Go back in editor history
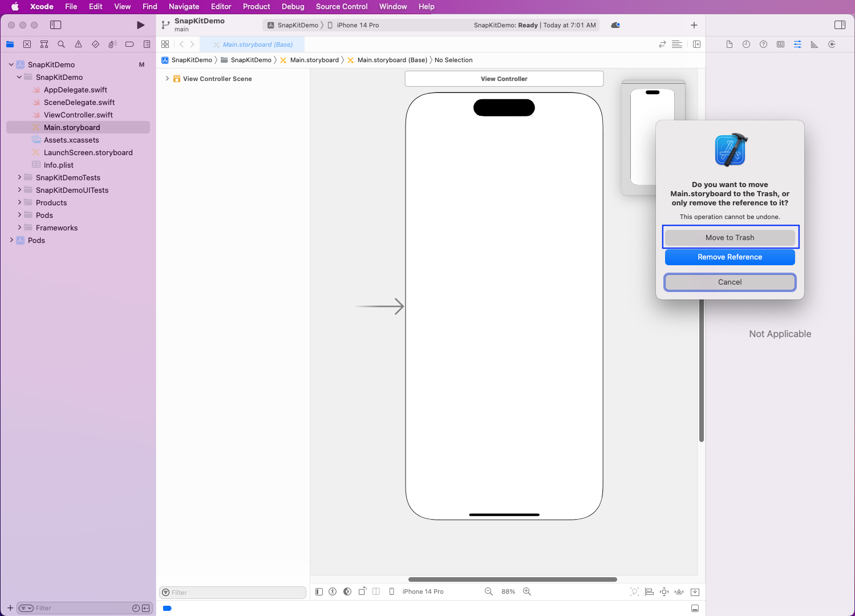855x616 pixels. point(181,44)
